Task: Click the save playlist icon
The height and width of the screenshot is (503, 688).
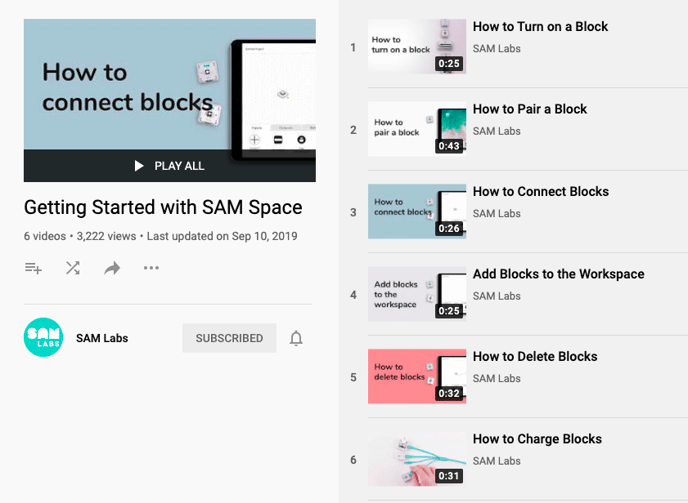Action: 33,268
